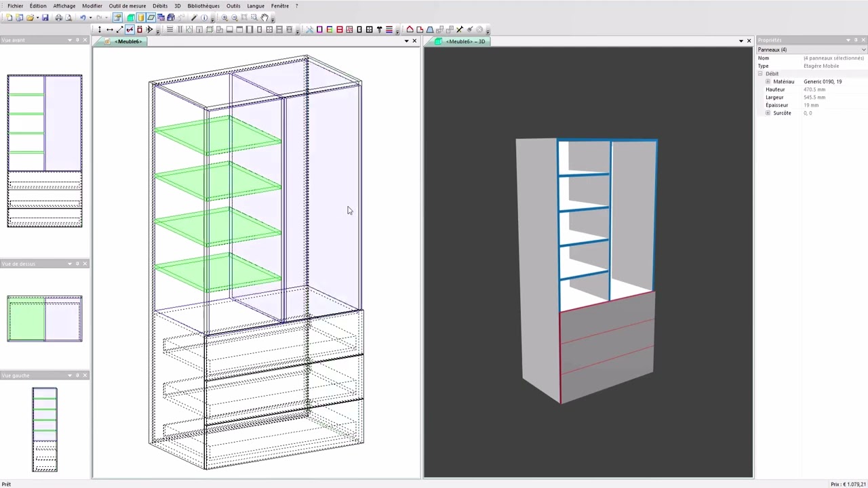This screenshot has height=488, width=868.
Task: Toggle the yellow cylinder view icon
Action: [x=140, y=18]
